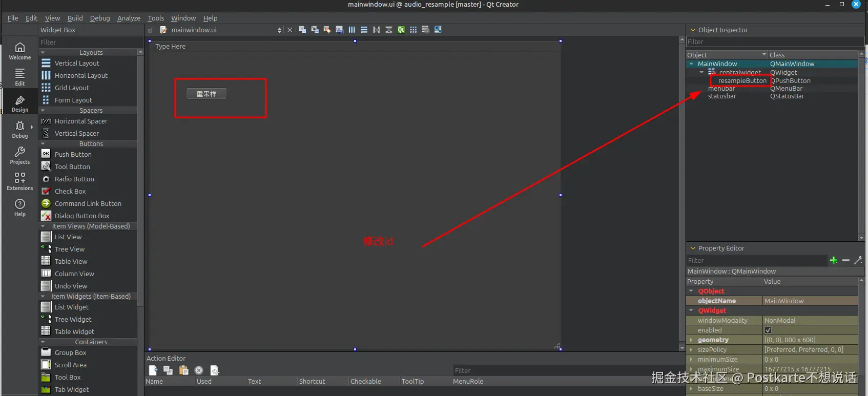Screen dimensions: 868x396
Task: Open the Extensions mode
Action: pos(19,182)
